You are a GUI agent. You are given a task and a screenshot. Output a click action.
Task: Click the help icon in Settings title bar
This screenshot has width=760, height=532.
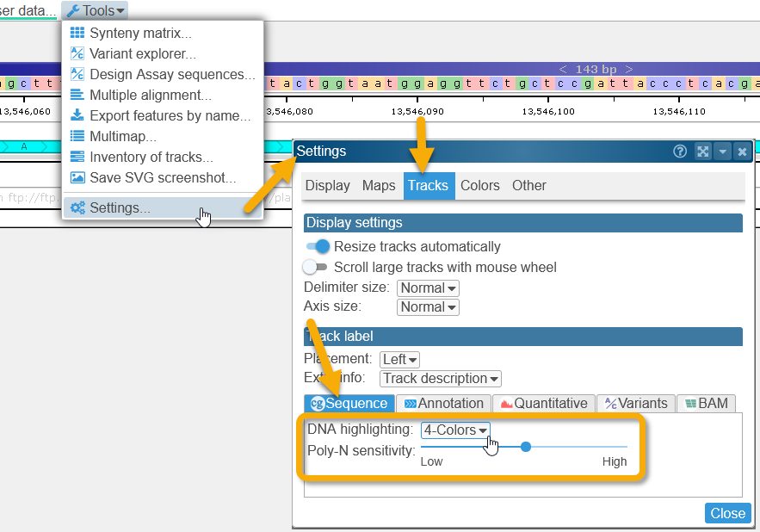tap(680, 152)
